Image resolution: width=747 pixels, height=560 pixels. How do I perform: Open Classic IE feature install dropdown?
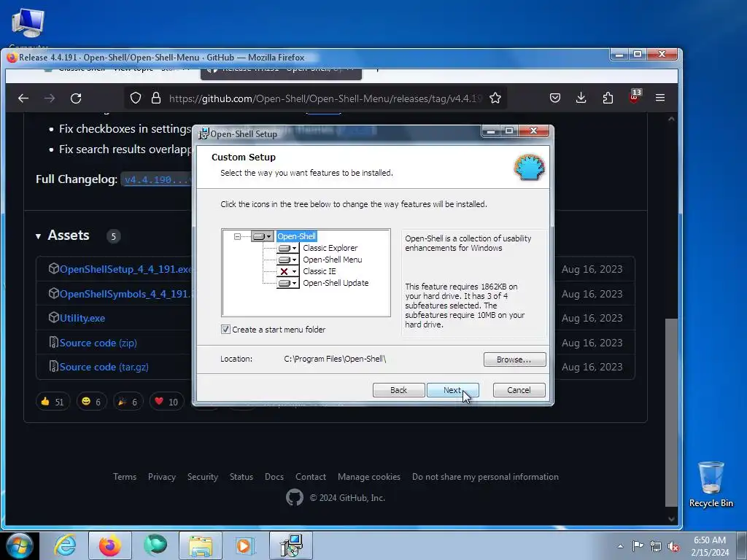[x=287, y=271]
